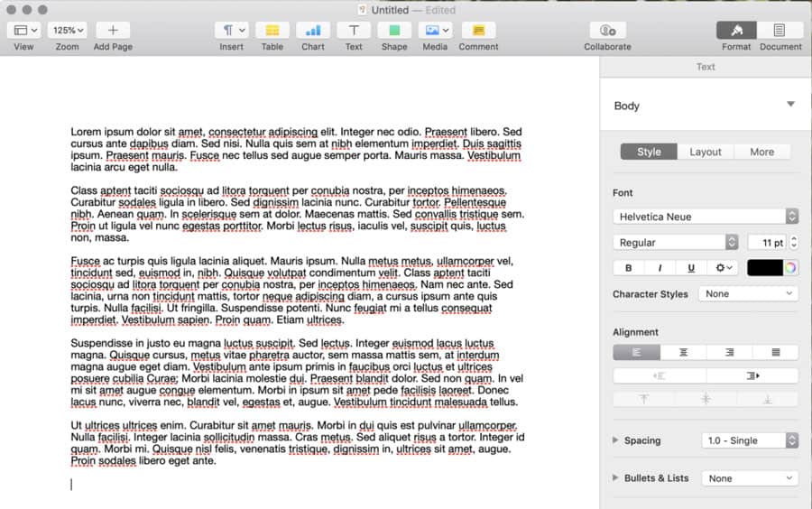Open the Helvetica Neue font dropdown

(x=706, y=217)
